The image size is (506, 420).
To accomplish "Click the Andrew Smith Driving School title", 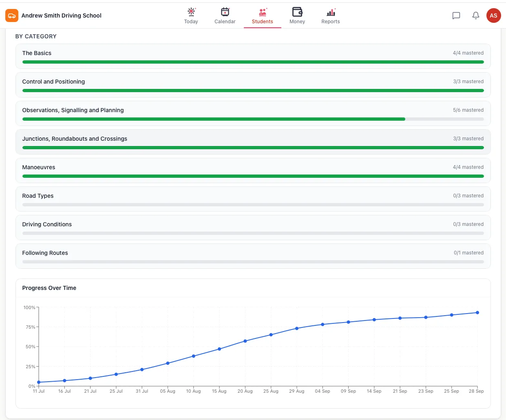I will pyautogui.click(x=62, y=15).
